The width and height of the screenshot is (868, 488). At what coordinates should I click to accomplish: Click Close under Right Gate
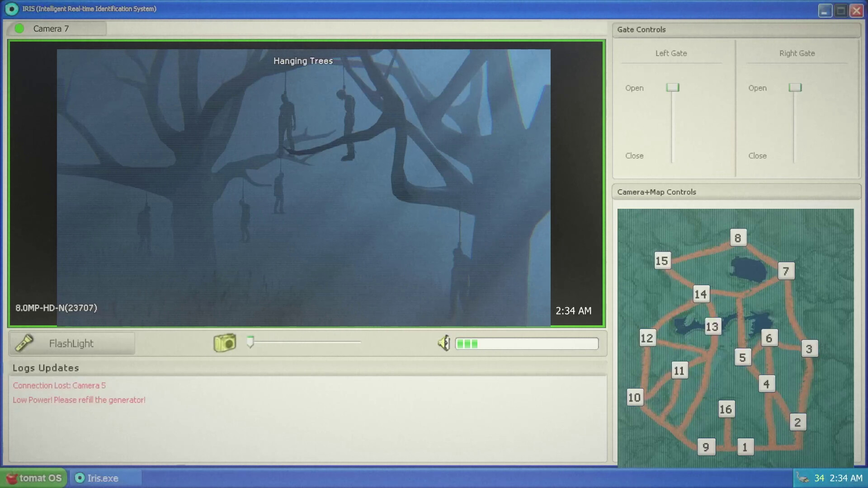click(x=757, y=155)
